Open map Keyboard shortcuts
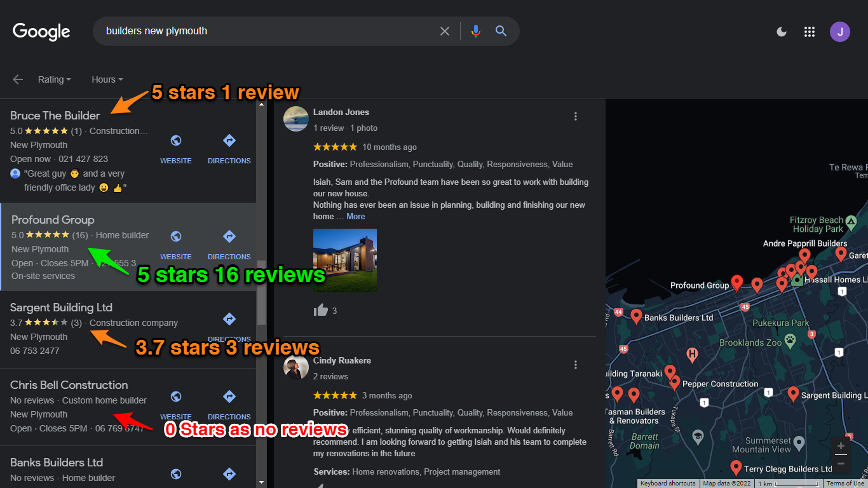Viewport: 868px width, 488px height. [x=668, y=484]
